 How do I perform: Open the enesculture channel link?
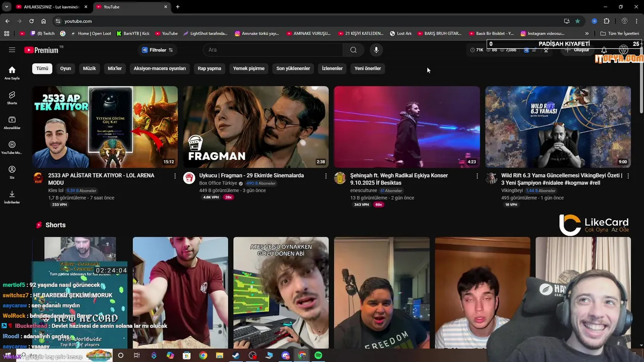[364, 191]
